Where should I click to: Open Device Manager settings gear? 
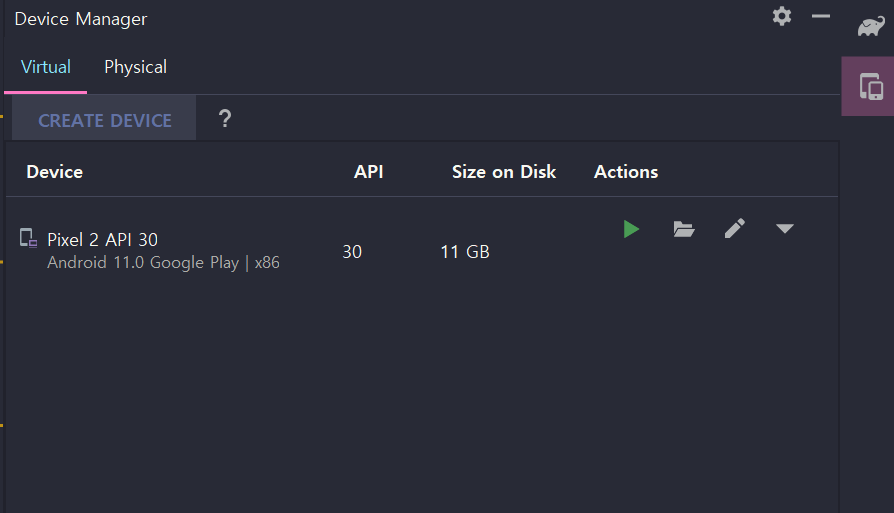click(782, 16)
